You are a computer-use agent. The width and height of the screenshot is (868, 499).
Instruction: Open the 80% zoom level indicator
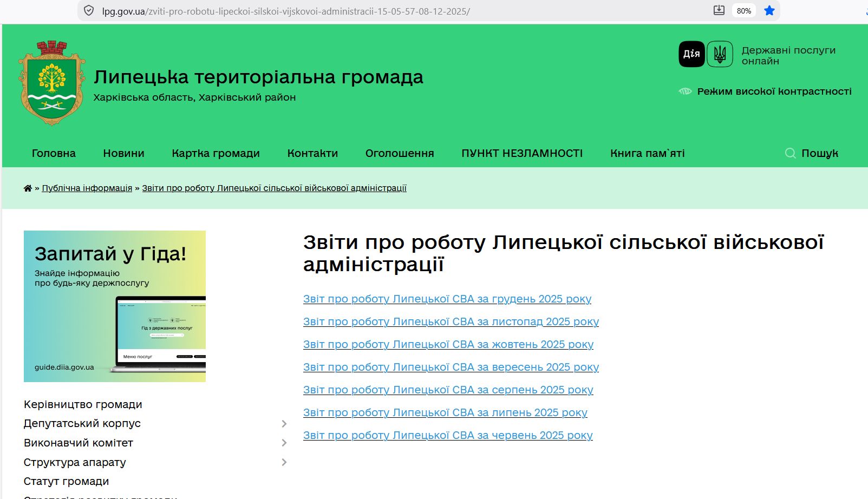744,11
